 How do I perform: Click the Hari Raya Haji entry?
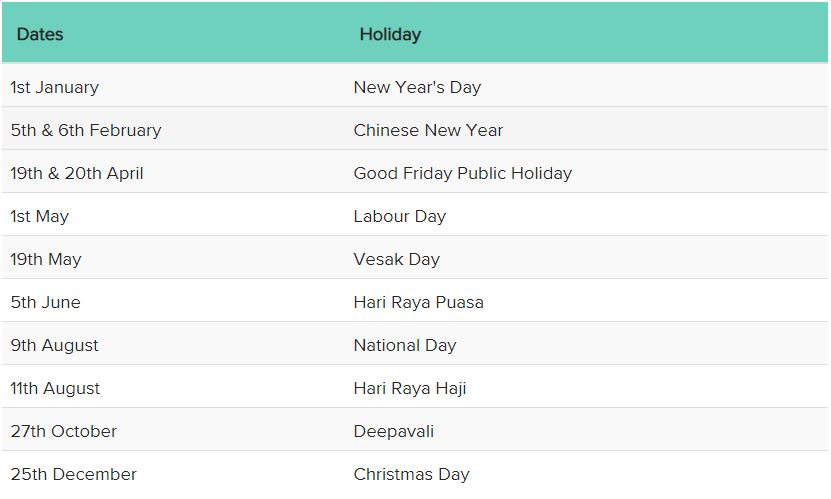410,388
